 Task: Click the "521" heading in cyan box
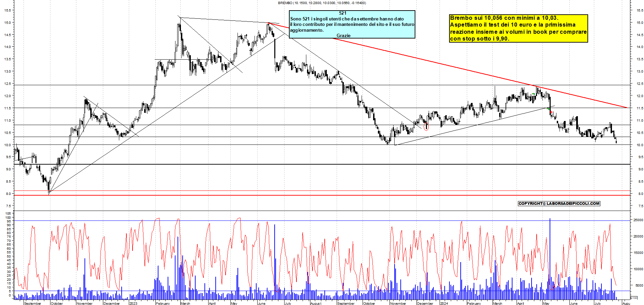coord(343,13)
